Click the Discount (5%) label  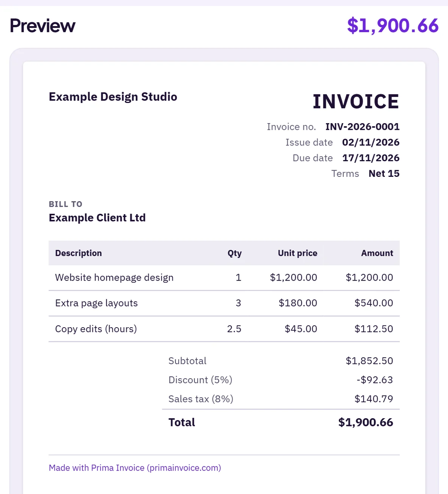click(x=200, y=380)
